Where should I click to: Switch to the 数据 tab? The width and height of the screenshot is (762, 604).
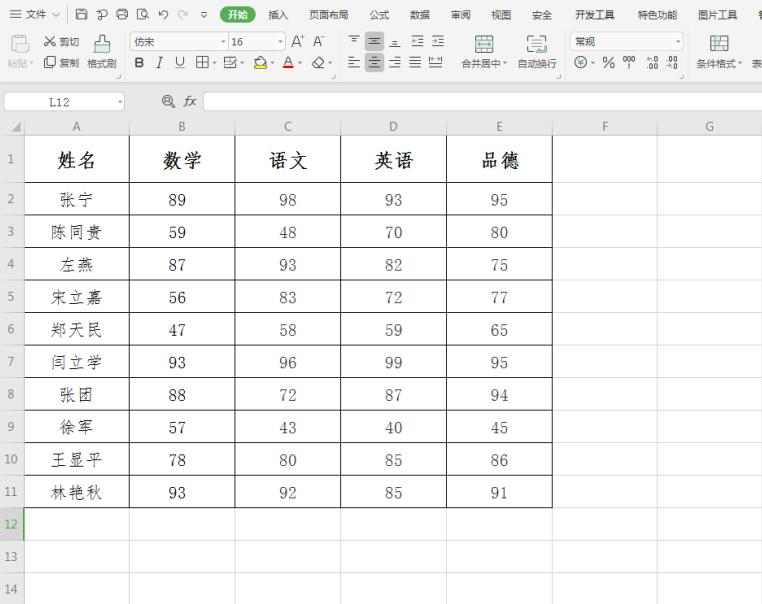pos(420,15)
